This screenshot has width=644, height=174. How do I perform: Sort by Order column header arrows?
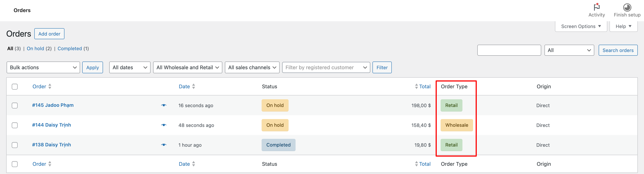50,86
